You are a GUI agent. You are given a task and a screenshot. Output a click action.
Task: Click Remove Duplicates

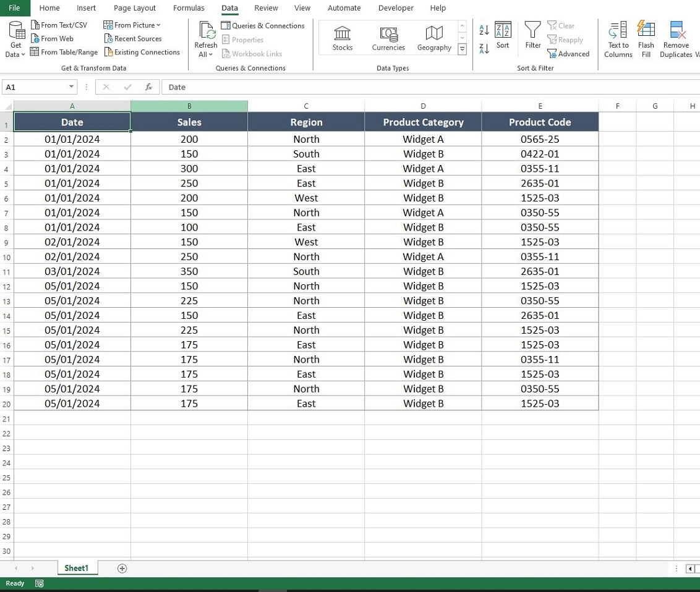pyautogui.click(x=675, y=38)
